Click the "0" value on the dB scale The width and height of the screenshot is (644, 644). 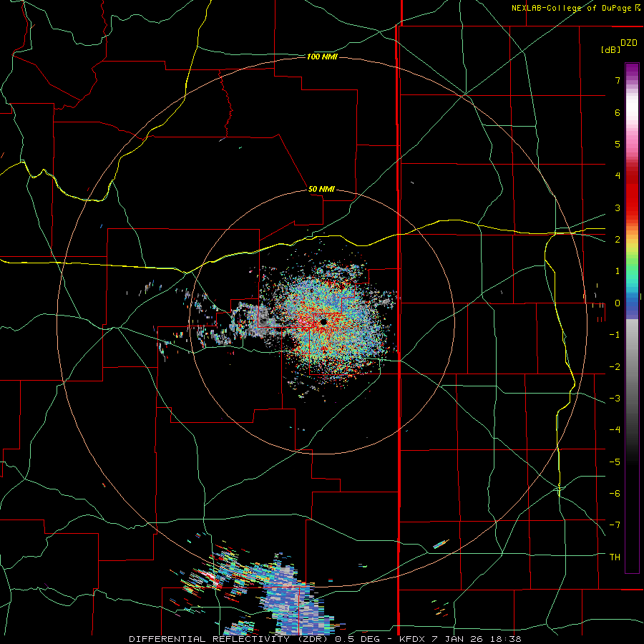618,303
